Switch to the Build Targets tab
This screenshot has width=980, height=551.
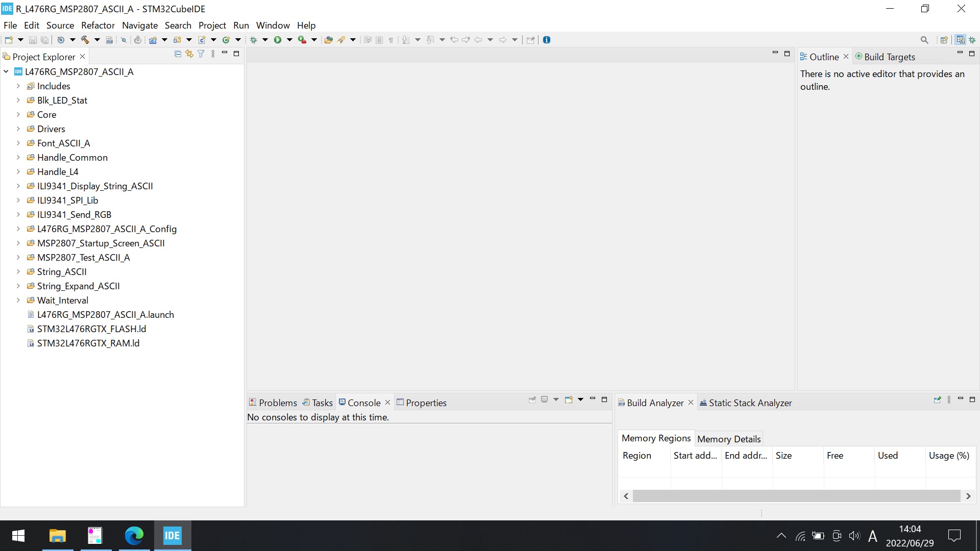click(x=885, y=57)
